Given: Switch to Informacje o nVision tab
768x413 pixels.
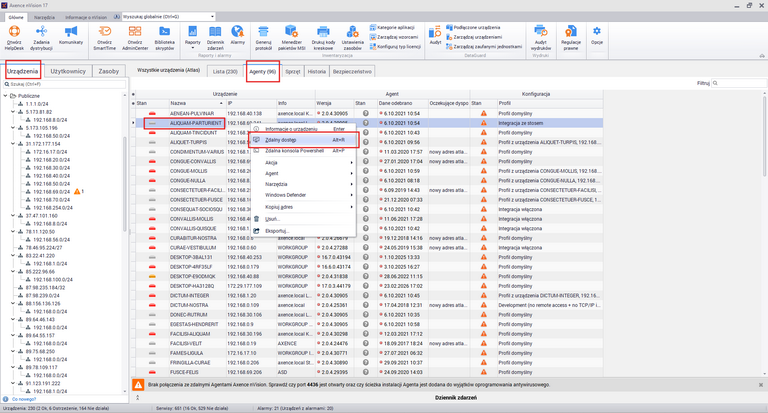Looking at the screenshot, I should pyautogui.click(x=86, y=17).
